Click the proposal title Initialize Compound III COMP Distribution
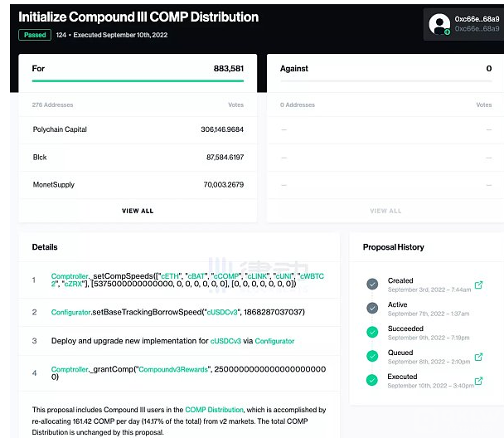Viewport: 504px width, 438px height. 138,17
